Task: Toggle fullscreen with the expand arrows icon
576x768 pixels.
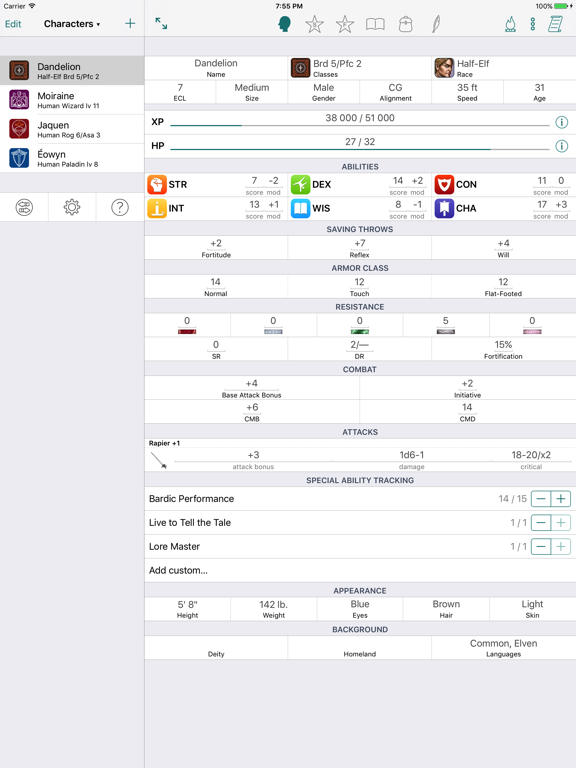Action: click(161, 23)
